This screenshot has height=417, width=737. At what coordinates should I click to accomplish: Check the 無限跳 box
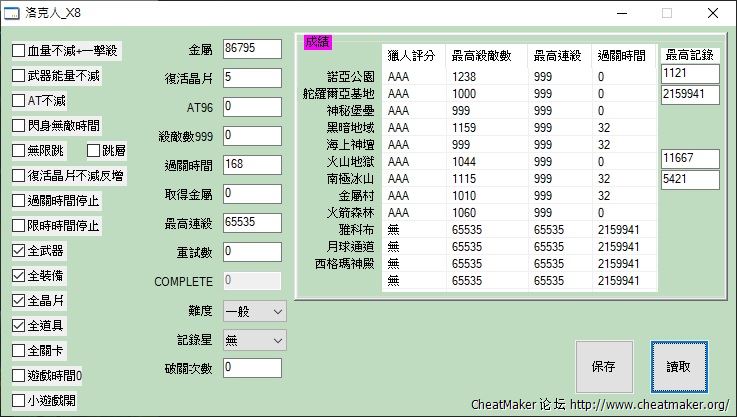pos(19,150)
